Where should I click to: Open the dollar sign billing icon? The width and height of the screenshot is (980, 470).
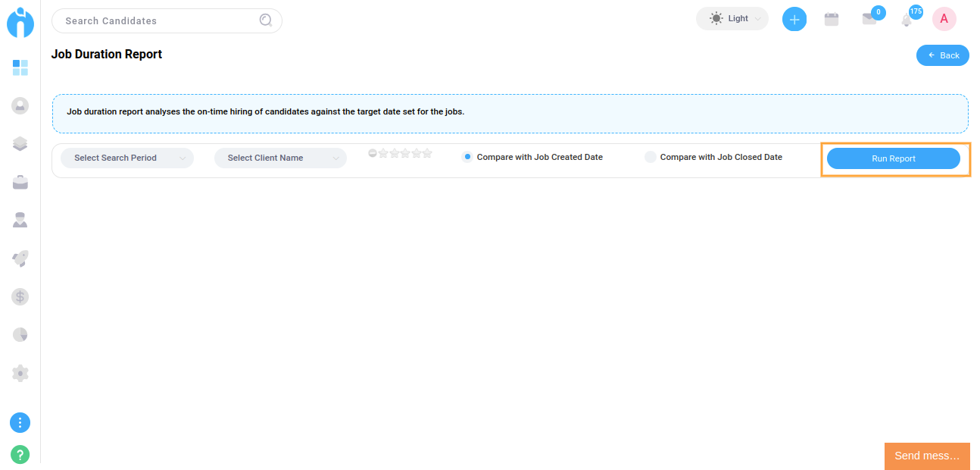pyautogui.click(x=20, y=296)
